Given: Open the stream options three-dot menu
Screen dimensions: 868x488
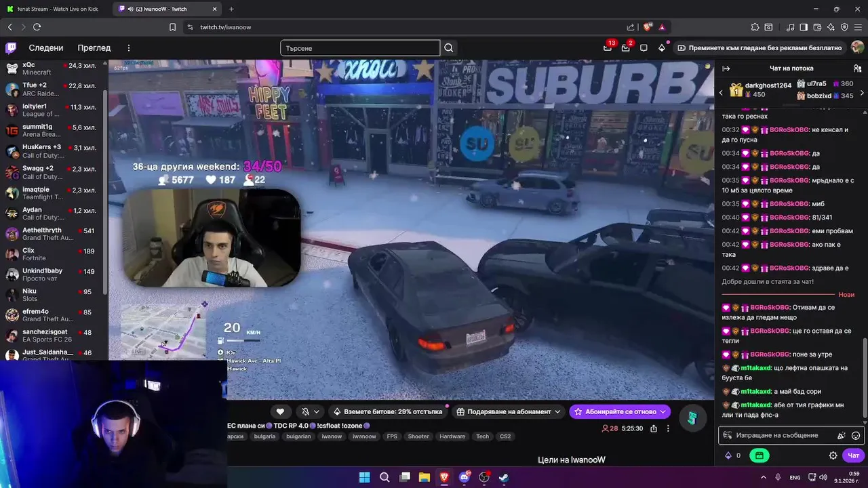Looking at the screenshot, I should (x=668, y=428).
